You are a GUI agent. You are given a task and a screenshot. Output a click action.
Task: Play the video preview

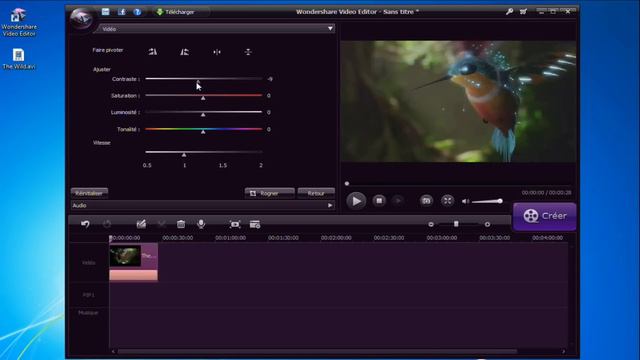356,201
